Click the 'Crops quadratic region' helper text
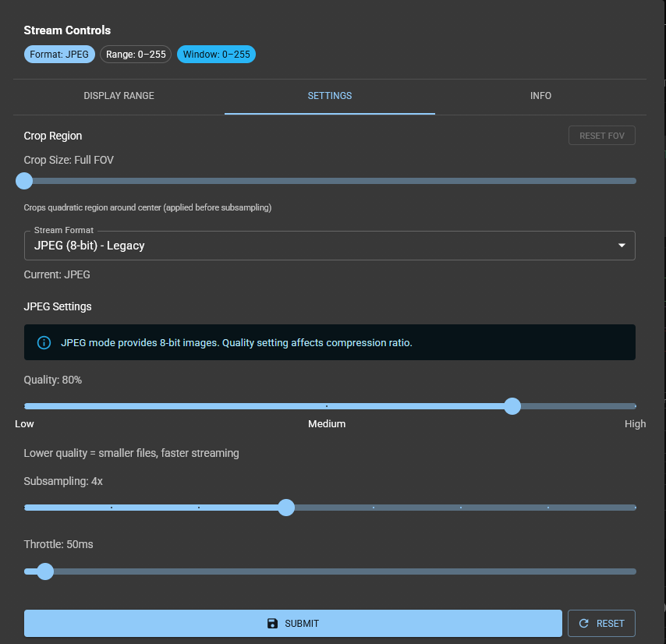The image size is (666, 644). coord(147,207)
